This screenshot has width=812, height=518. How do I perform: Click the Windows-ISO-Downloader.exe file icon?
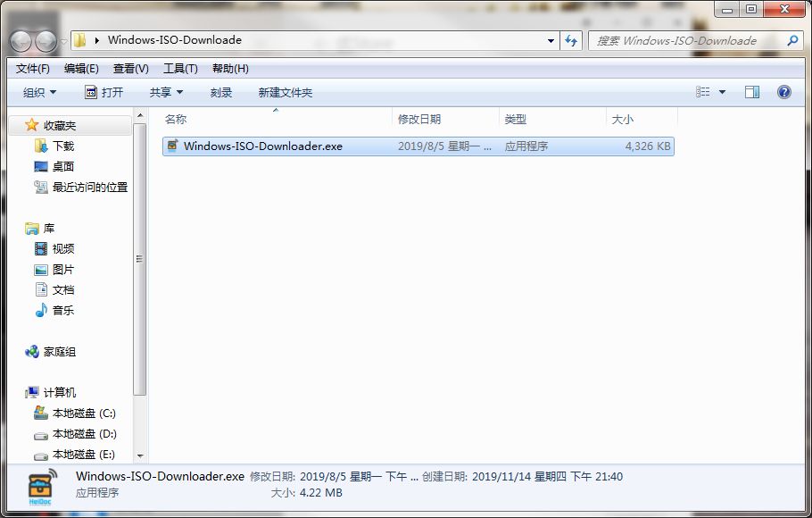click(172, 146)
